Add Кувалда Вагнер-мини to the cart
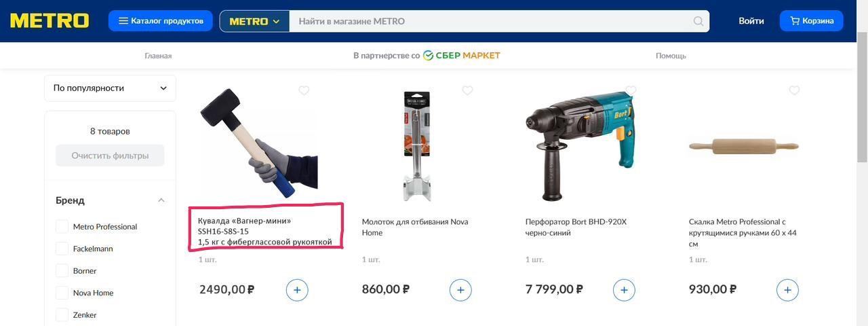Screen dimensions: 868x326 297,290
